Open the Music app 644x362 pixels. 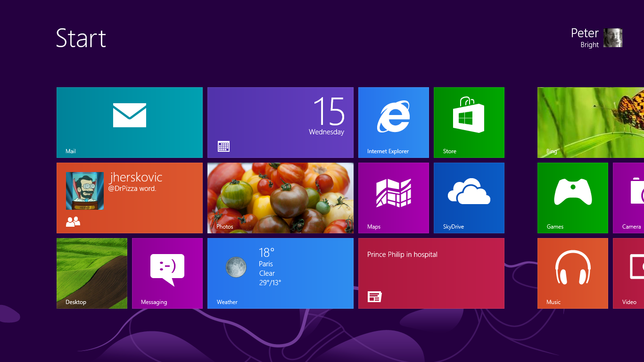(x=572, y=273)
